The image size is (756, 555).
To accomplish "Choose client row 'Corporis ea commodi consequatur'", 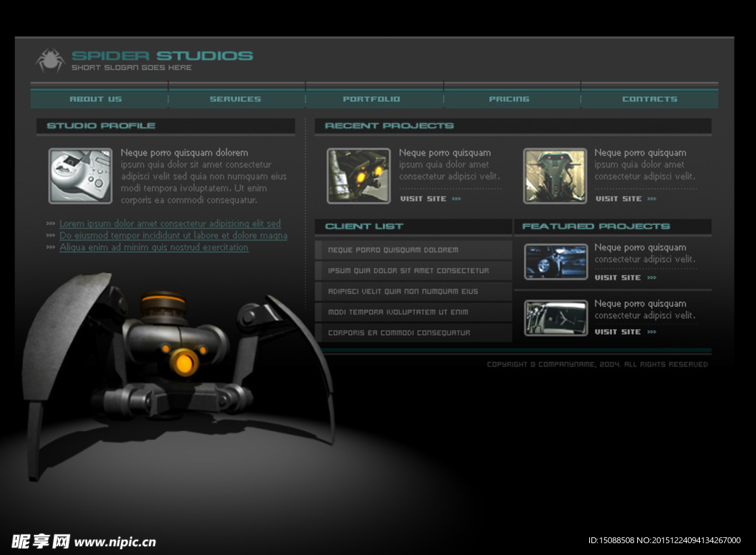I will coord(399,333).
